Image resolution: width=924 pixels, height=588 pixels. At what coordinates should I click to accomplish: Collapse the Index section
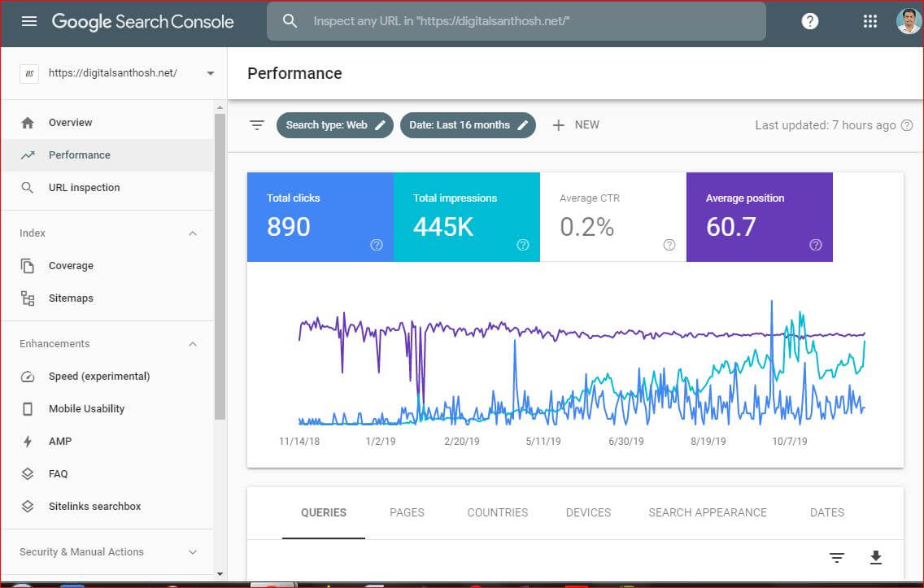pos(193,233)
